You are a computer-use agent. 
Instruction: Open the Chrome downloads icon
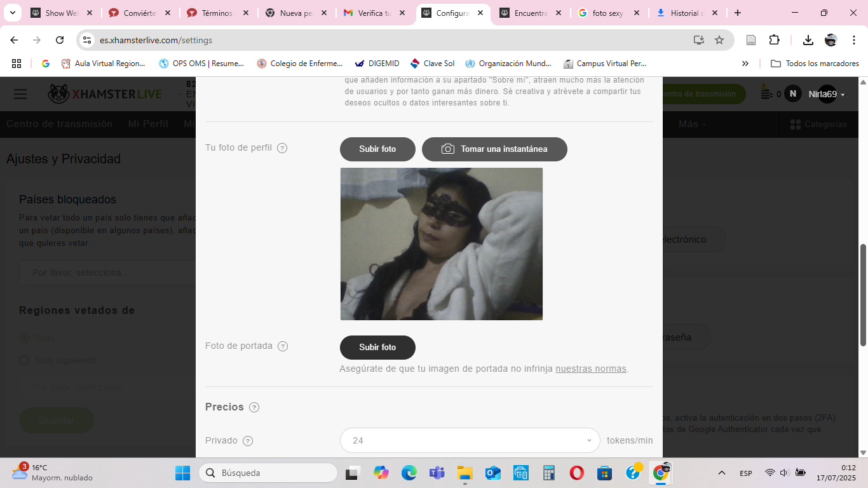808,40
